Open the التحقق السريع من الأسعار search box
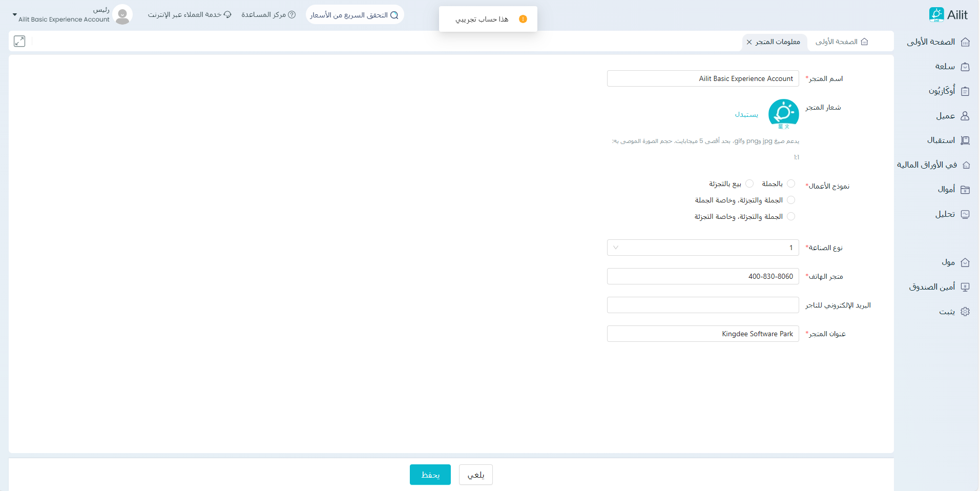The width and height of the screenshot is (980, 491). point(355,15)
